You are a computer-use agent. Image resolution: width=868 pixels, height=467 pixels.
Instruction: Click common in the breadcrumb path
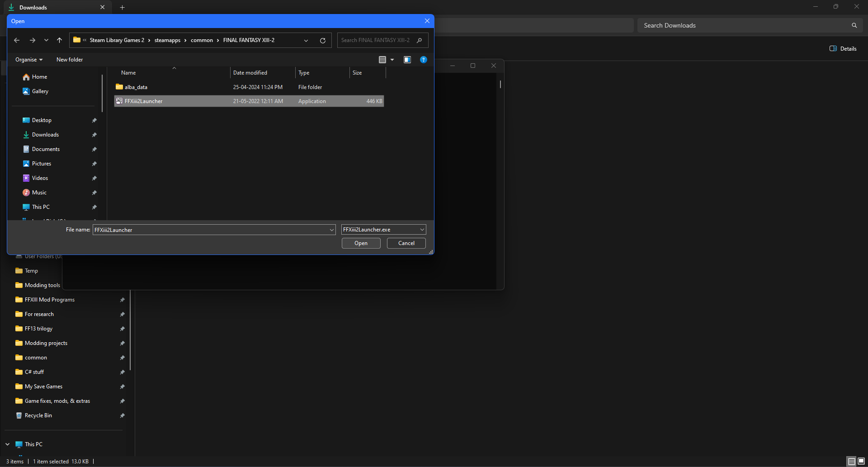click(x=202, y=40)
